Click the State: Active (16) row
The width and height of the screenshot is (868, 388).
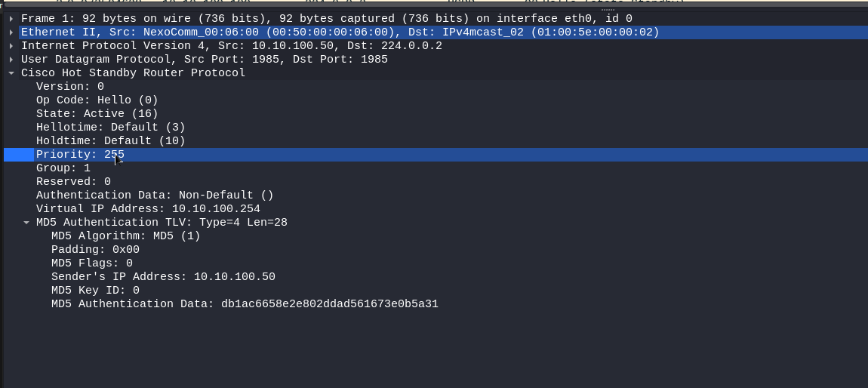pos(97,114)
